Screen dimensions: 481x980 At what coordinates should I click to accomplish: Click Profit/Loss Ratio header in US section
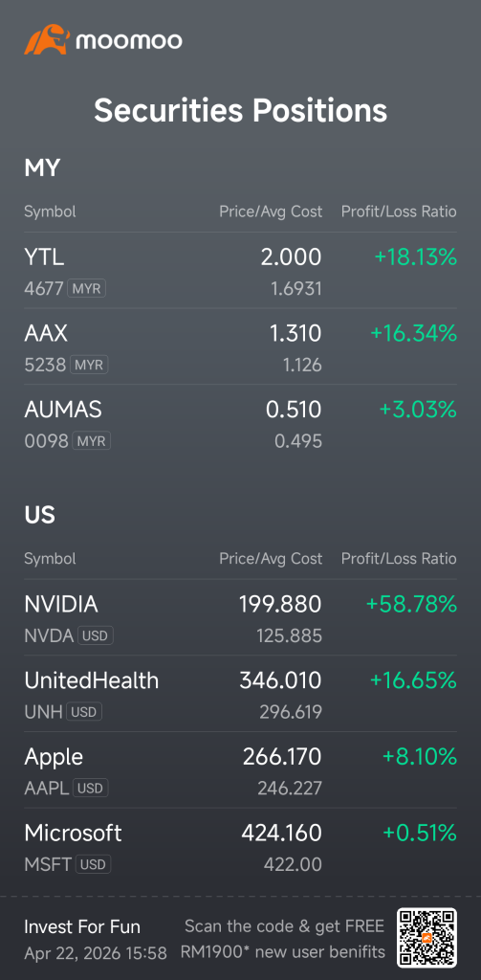coord(399,558)
